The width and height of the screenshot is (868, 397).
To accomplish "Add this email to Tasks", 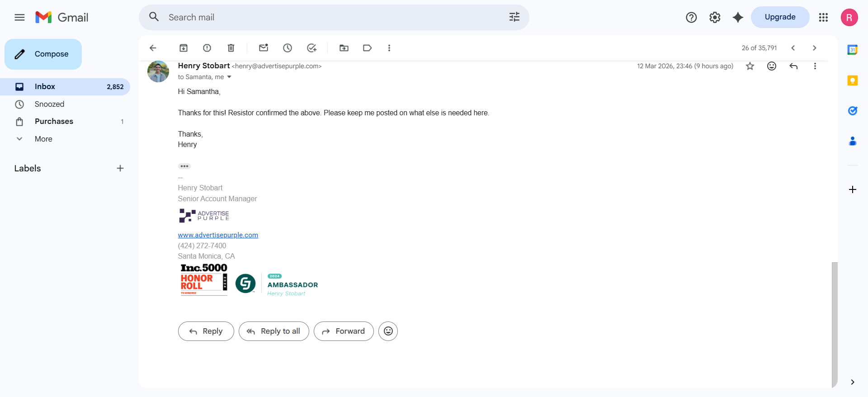I will click(x=311, y=48).
